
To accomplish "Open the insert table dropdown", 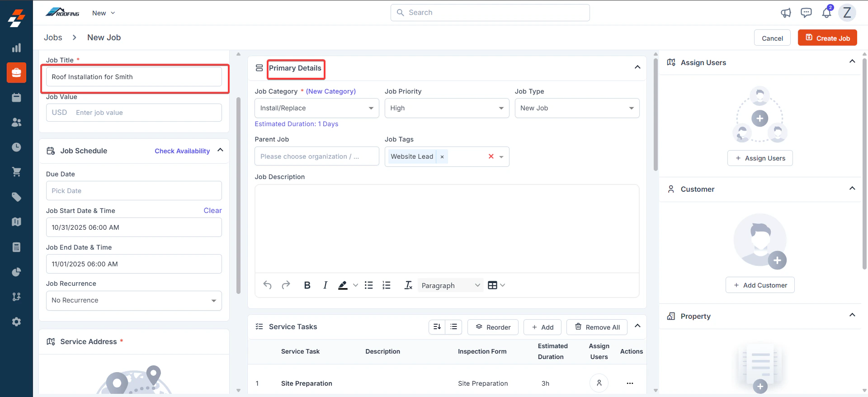I will point(496,285).
